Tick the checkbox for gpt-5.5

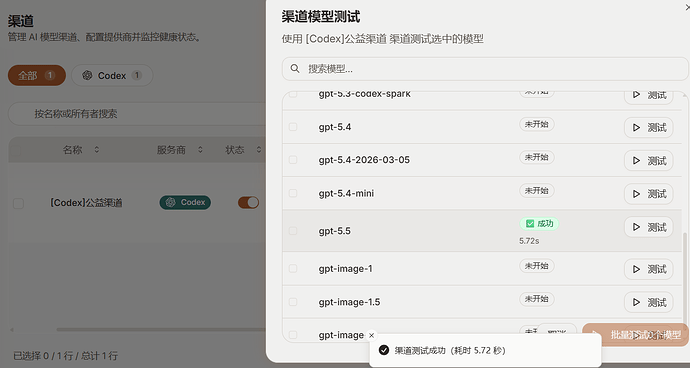tap(293, 231)
